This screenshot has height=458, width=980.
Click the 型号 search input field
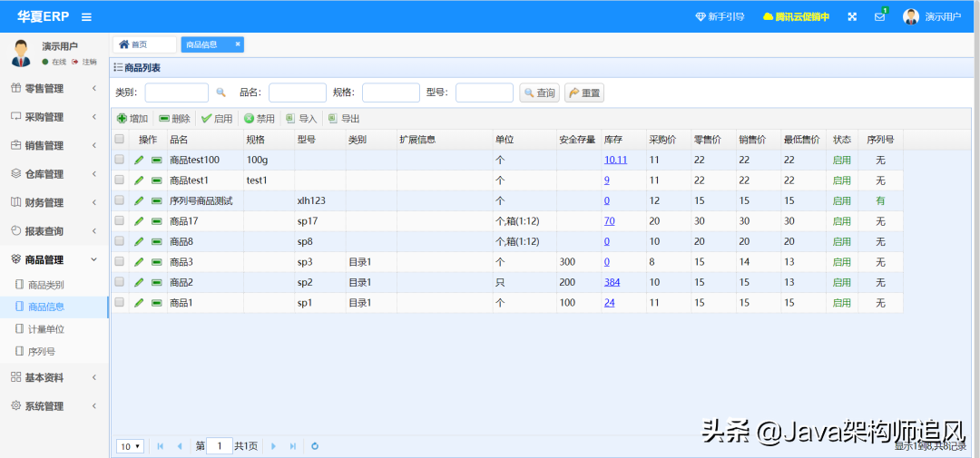(485, 93)
